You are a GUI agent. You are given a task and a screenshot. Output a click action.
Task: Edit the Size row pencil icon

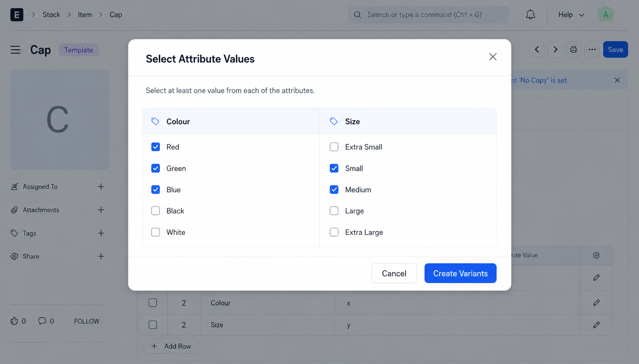tap(596, 325)
